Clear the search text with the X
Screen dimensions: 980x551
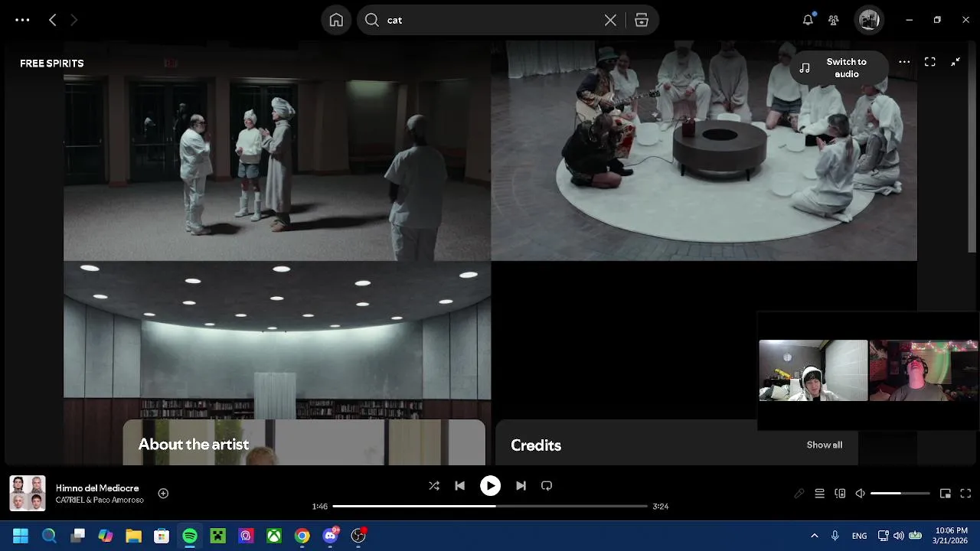point(610,20)
